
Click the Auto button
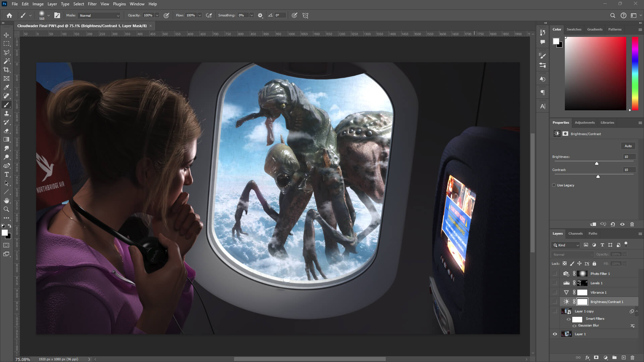[628, 146]
